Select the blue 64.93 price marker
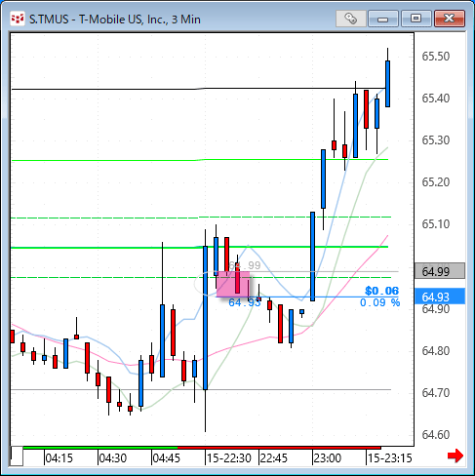475x476 pixels. 440,297
